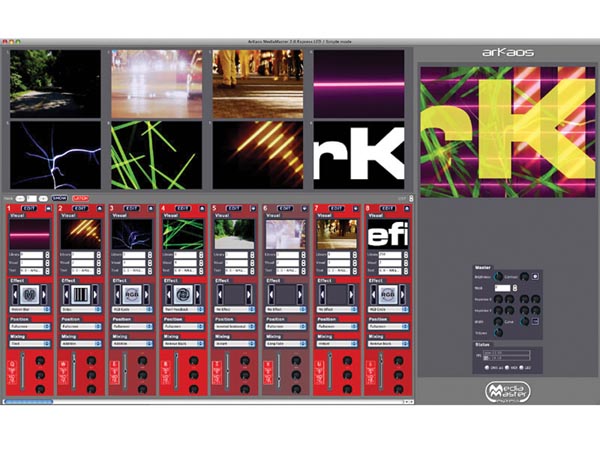Screen dimensions: 600x450
Task: Click EDIT button on layer 8
Action: pyautogui.click(x=388, y=209)
